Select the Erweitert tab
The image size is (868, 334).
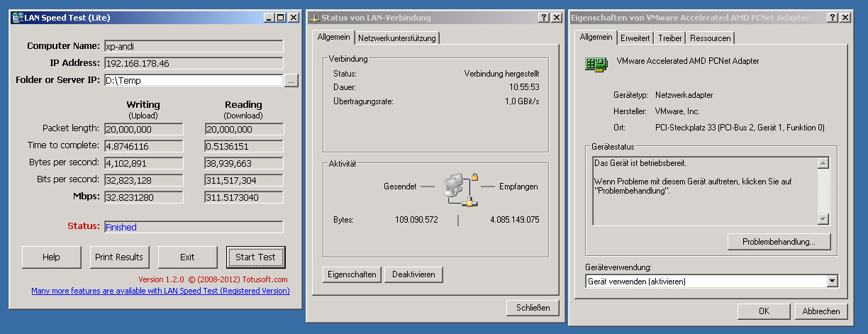point(635,38)
